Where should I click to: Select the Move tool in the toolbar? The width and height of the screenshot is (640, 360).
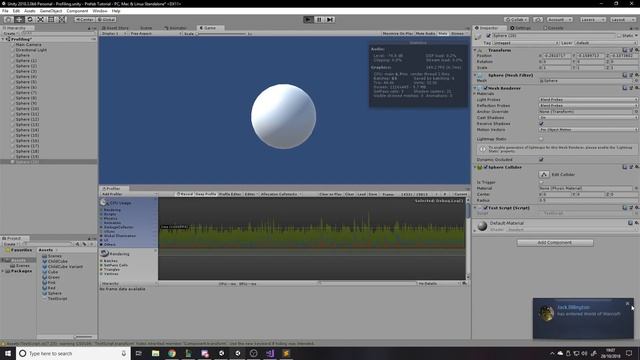pyautogui.click(x=19, y=19)
